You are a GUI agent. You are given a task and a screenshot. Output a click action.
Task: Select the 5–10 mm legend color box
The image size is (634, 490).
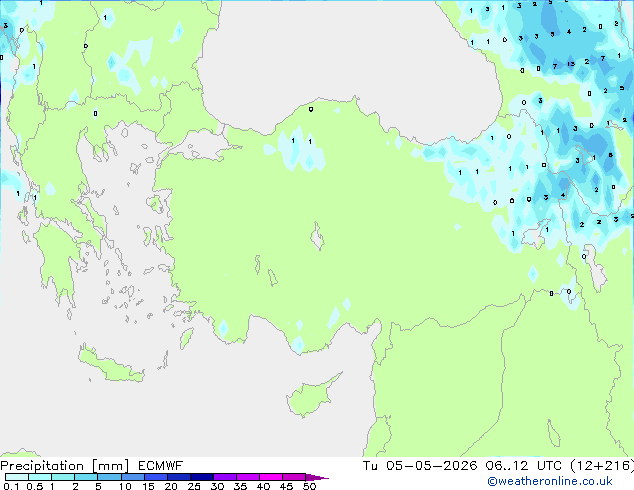(x=109, y=477)
